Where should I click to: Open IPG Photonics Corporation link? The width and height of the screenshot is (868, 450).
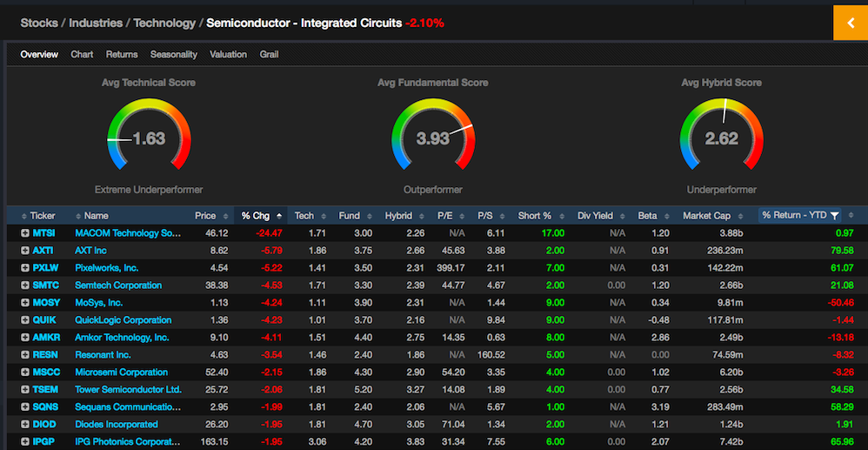128,441
